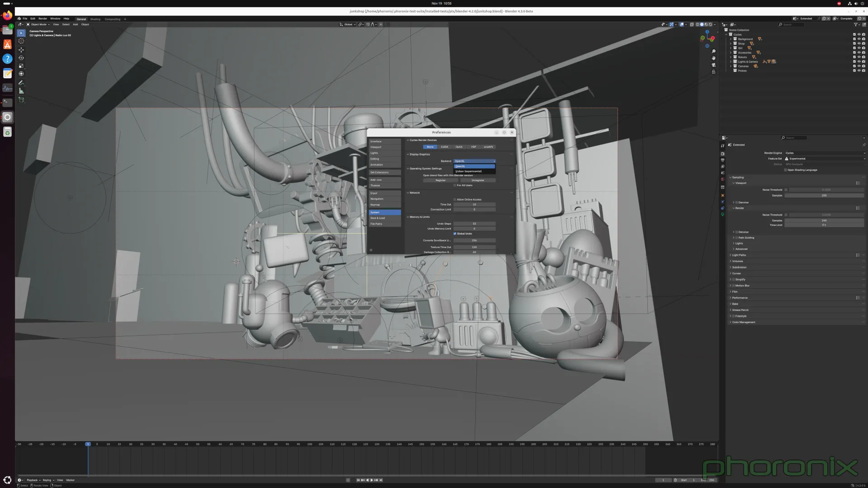The width and height of the screenshot is (868, 488).
Task: Click the Scene Properties tab icon
Action: tap(722, 172)
